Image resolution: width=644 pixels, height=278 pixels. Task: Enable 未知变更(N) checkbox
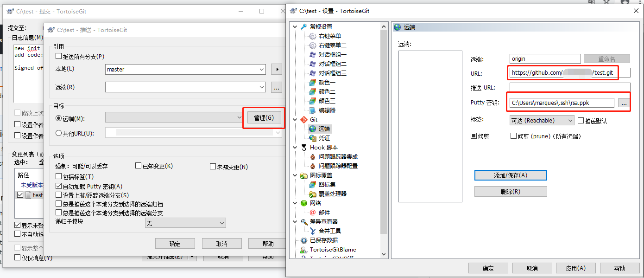(x=213, y=167)
